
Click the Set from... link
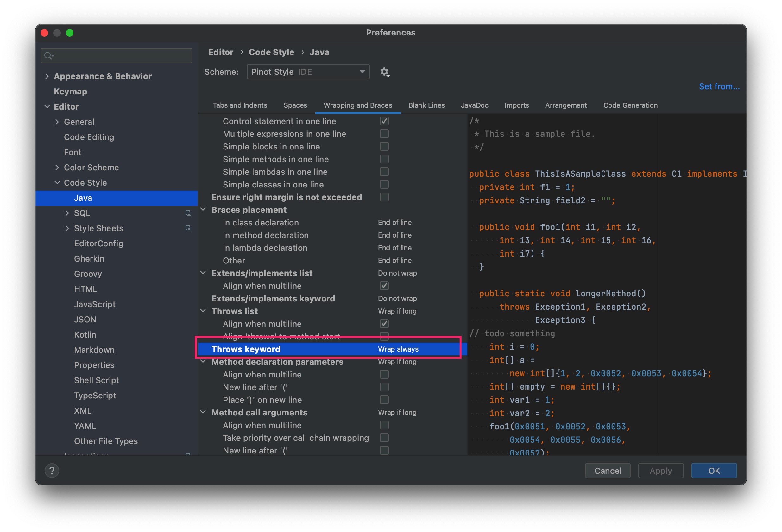(719, 86)
